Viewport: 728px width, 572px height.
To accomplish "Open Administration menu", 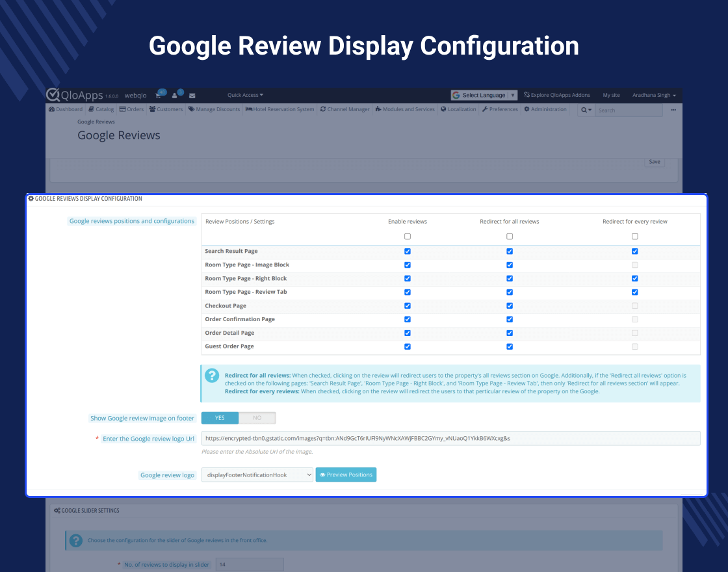I will tap(545, 109).
